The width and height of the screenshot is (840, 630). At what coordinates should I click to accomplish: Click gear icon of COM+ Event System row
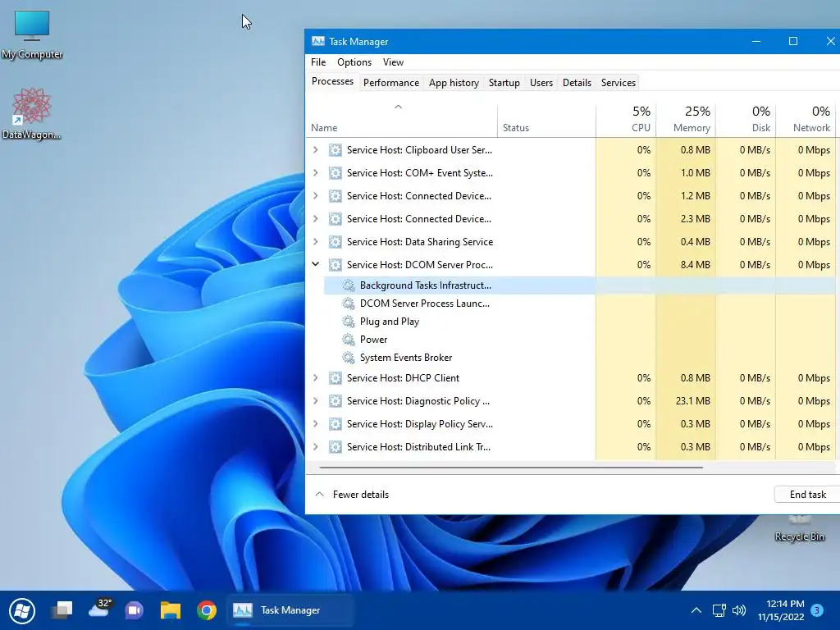[x=336, y=173]
